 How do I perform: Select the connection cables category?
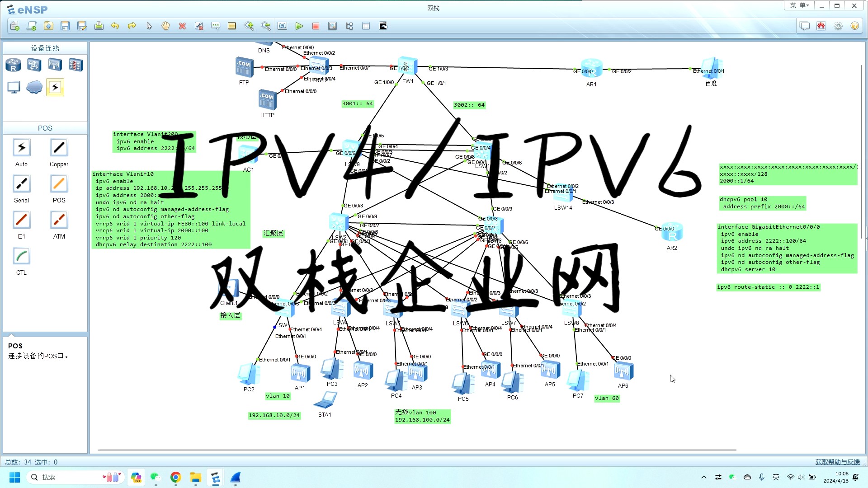tap(55, 87)
